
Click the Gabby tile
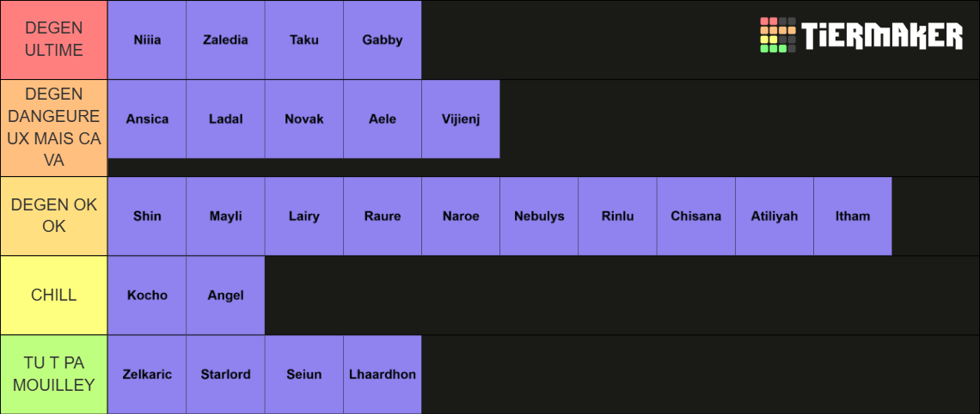click(x=383, y=40)
